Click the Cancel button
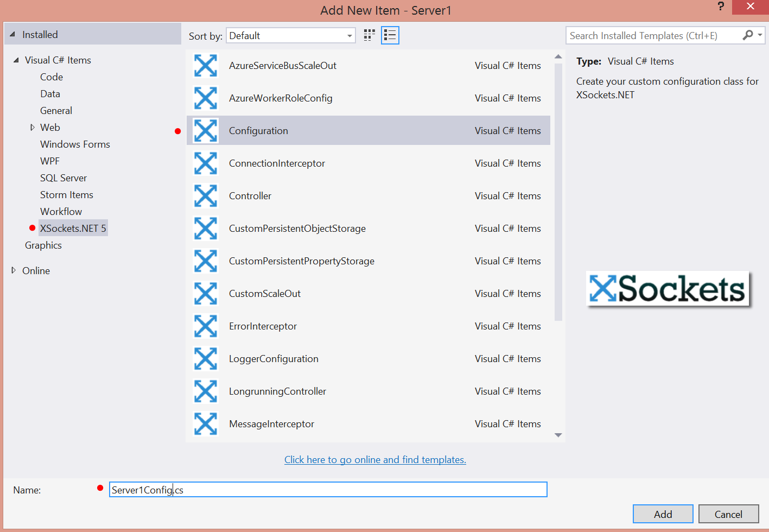769x532 pixels. pyautogui.click(x=728, y=514)
